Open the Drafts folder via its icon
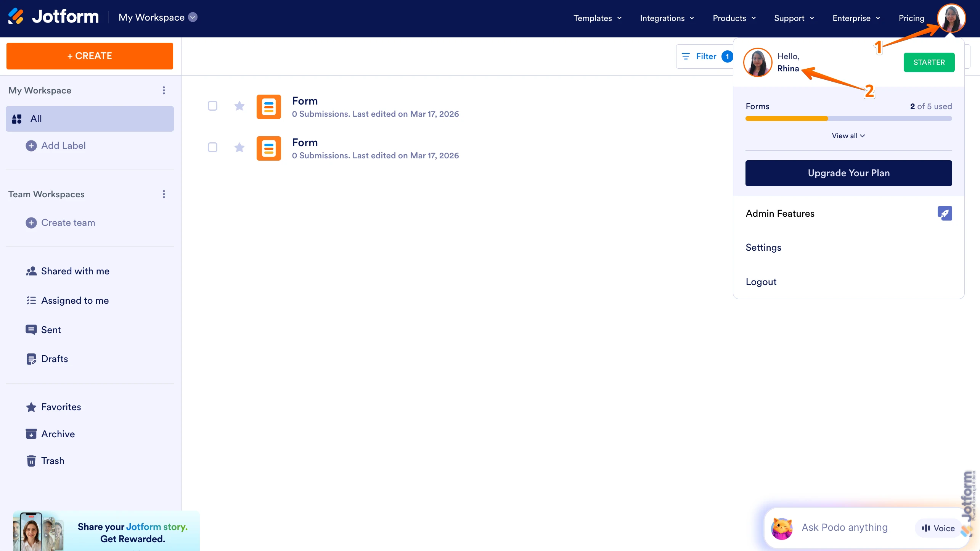The width and height of the screenshot is (980, 551). pyautogui.click(x=31, y=359)
